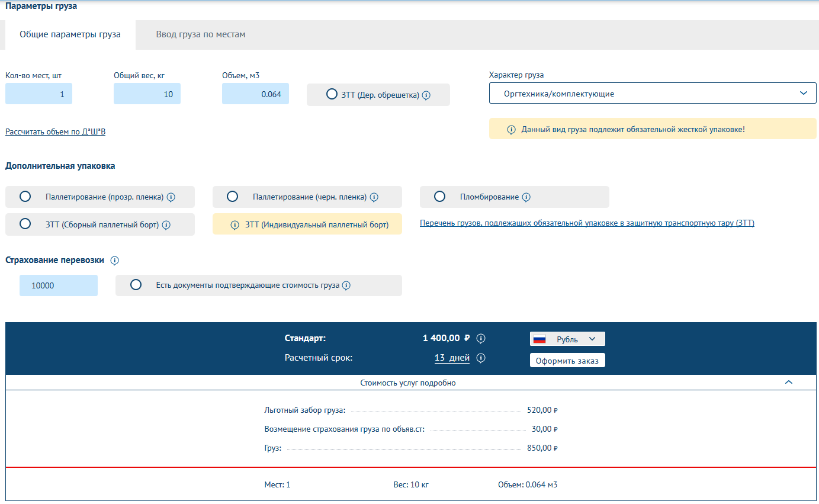
Task: Toggle Есть документы подтверждающие стоимость груза
Action: pos(136,285)
